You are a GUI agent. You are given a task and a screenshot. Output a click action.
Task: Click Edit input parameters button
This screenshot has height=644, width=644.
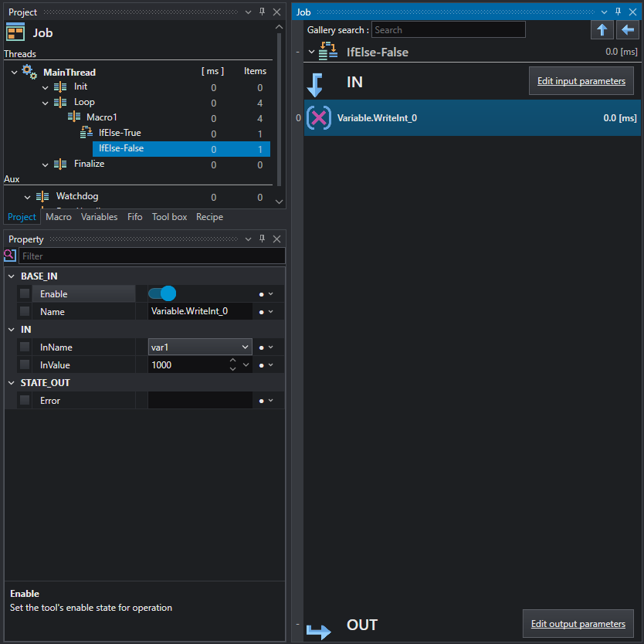tap(581, 81)
